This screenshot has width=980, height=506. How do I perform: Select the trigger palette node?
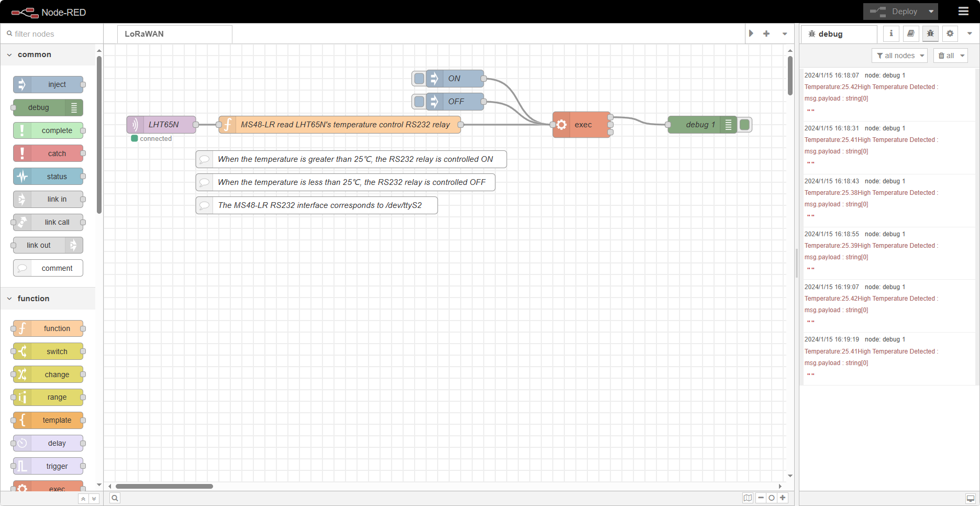48,466
